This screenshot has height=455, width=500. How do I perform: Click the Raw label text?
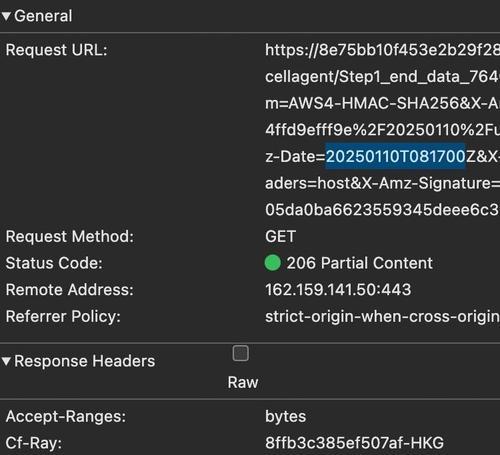point(243,382)
